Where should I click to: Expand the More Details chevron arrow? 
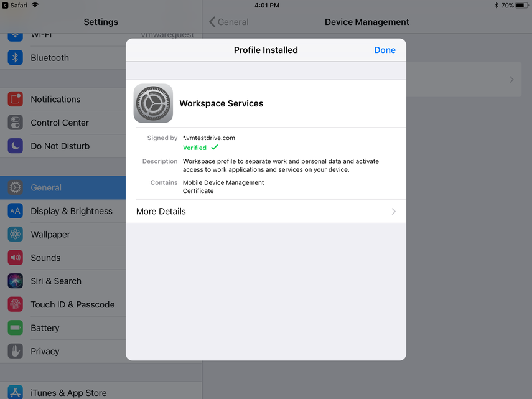coord(393,212)
